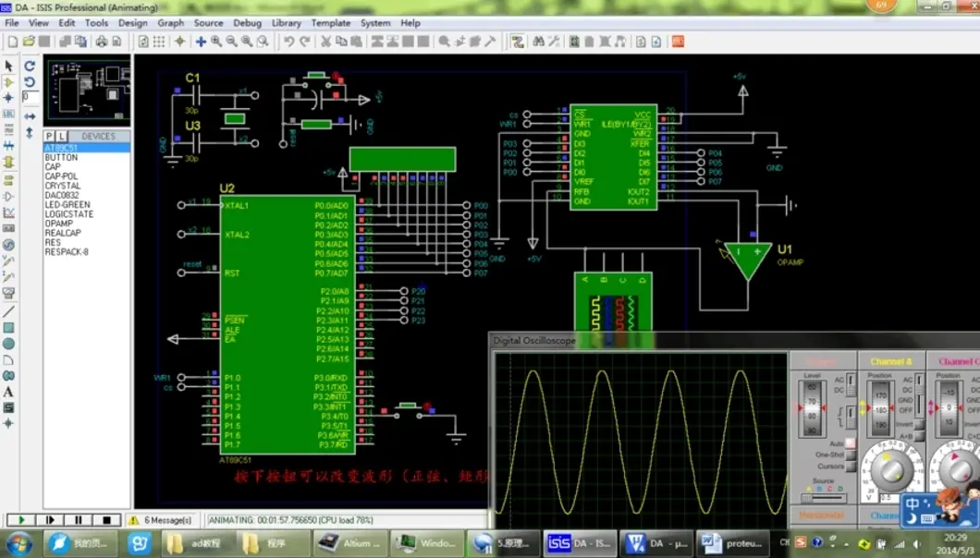This screenshot has width=980, height=558.
Task: Select RESPACK-8 in the devices list
Action: tap(67, 252)
